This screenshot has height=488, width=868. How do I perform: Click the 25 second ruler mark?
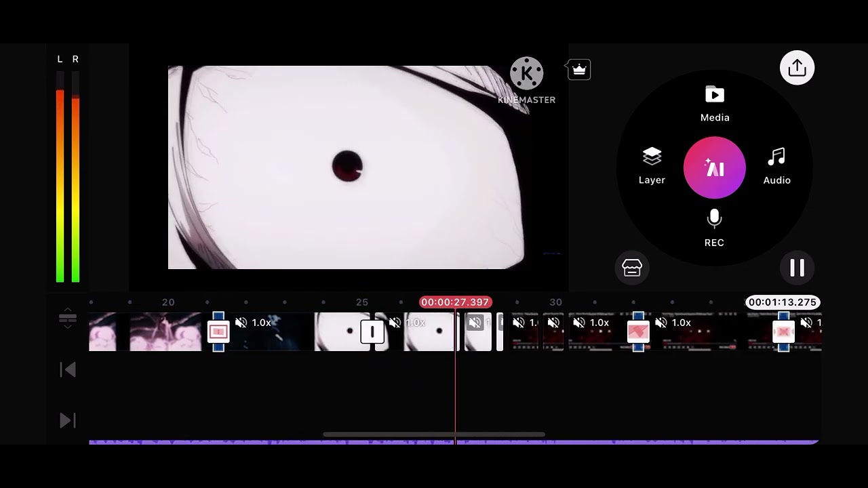(362, 302)
